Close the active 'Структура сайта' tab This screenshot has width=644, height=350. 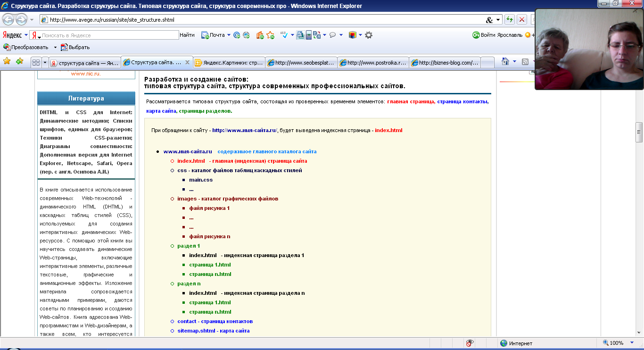pos(187,62)
